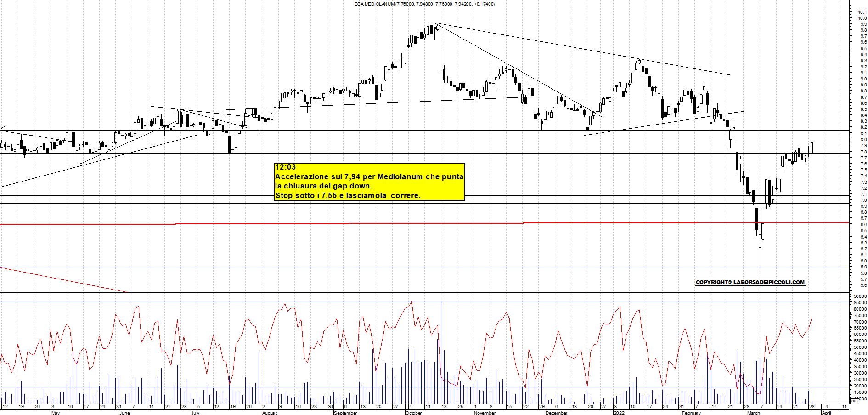Click the 6.6 price axis label
This screenshot has width=868, height=415.
coord(863,225)
